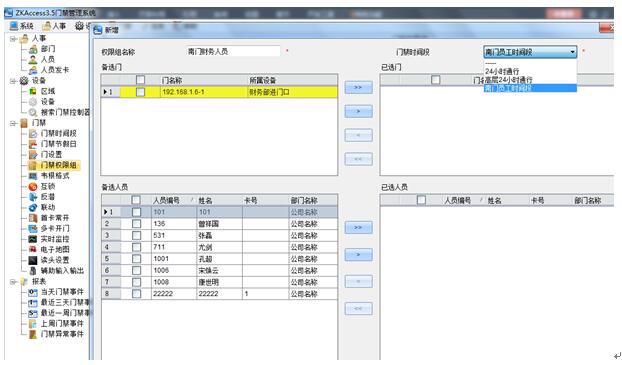Choose 南门员工时间段 highlighted dropdown option
Viewport: 622px width, 365px height.
click(530, 88)
